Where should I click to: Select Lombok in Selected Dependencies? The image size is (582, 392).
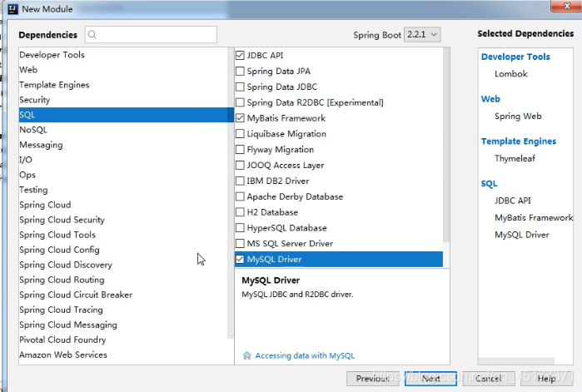coord(510,74)
